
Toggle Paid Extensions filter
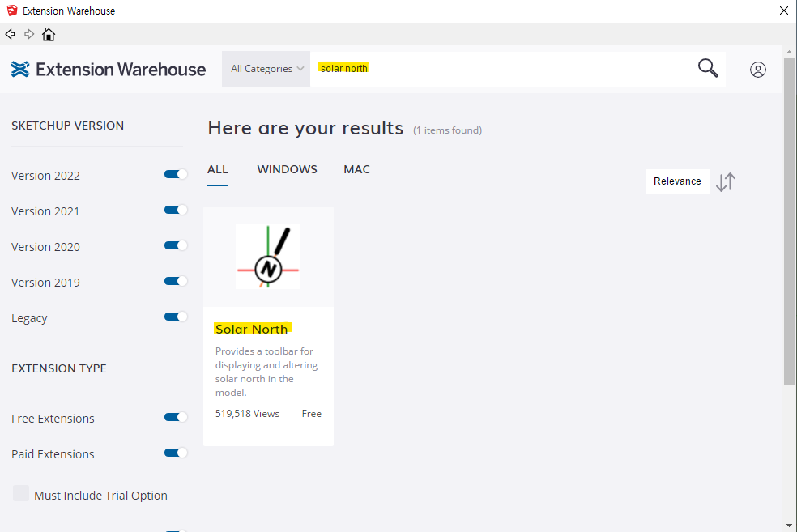(x=176, y=453)
